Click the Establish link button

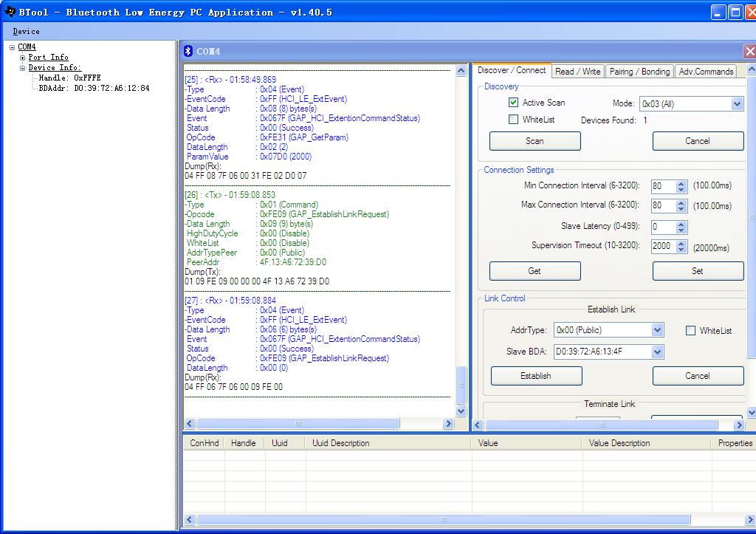click(536, 376)
